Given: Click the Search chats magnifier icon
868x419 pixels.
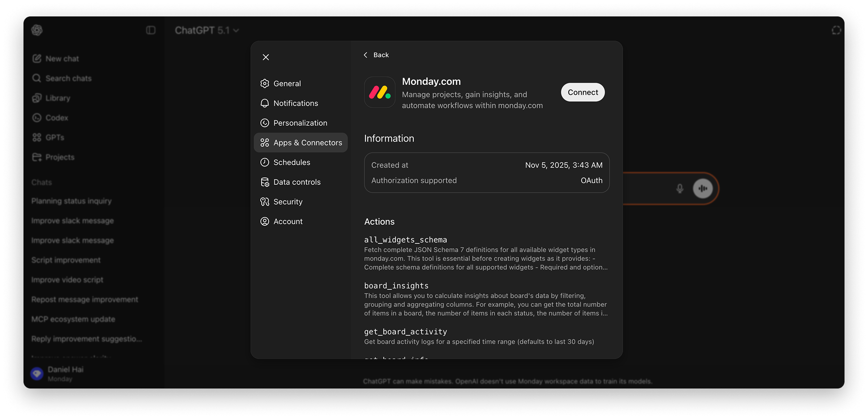Looking at the screenshot, I should [37, 78].
